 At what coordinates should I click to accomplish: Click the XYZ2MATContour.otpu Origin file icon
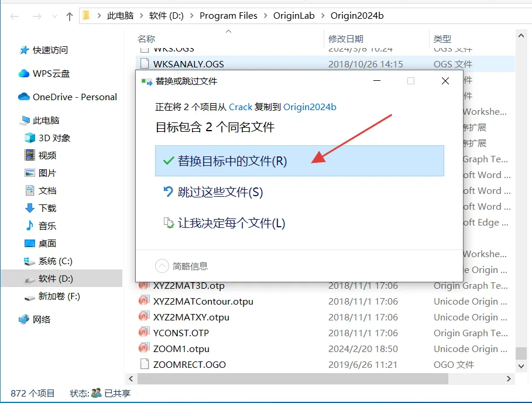click(x=144, y=300)
